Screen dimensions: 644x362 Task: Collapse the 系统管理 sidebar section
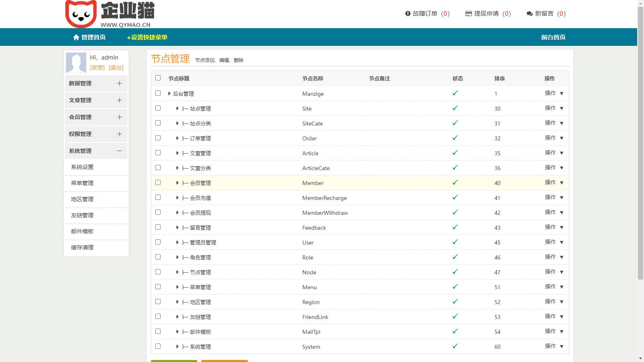[119, 151]
